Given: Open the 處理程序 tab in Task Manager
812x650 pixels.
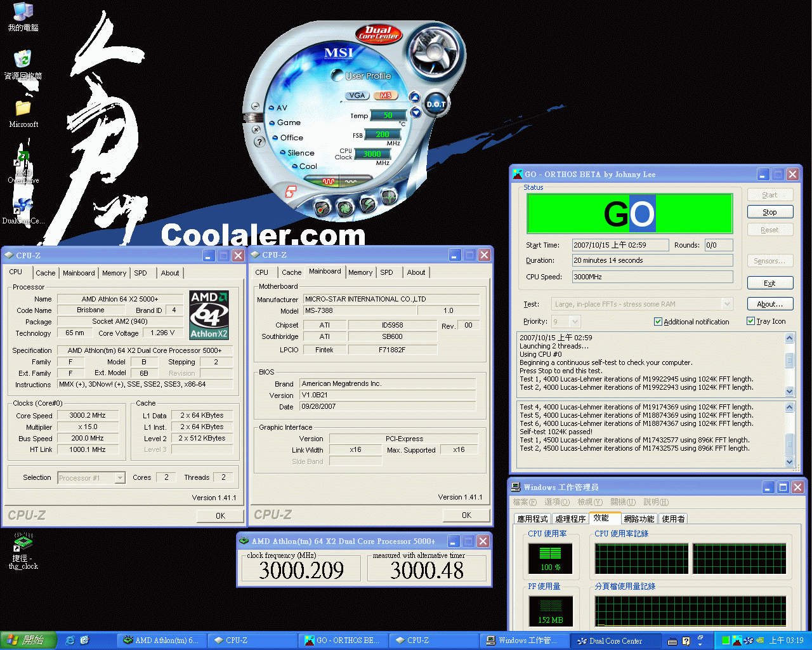Looking at the screenshot, I should pyautogui.click(x=570, y=519).
